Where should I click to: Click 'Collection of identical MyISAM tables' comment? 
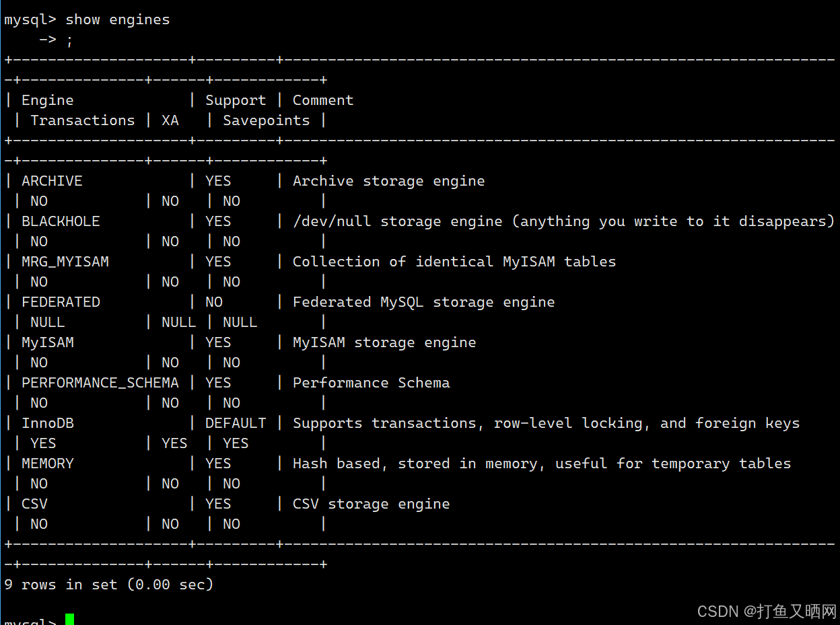(454, 262)
